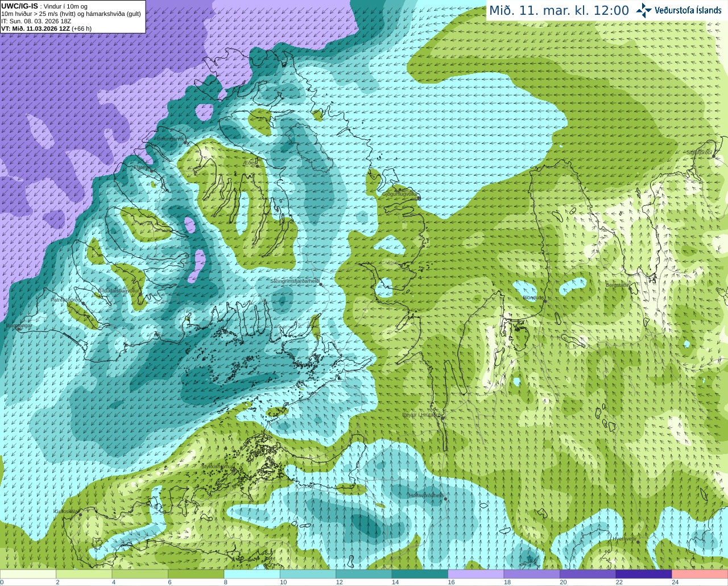Click the 8–10 m/s light cyan swatch

click(x=252, y=574)
